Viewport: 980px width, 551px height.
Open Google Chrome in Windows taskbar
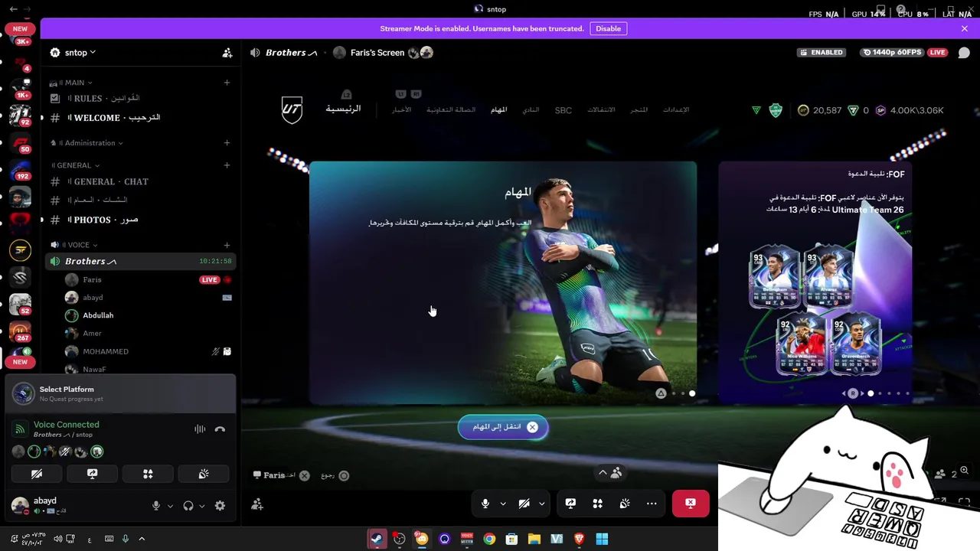489,539
